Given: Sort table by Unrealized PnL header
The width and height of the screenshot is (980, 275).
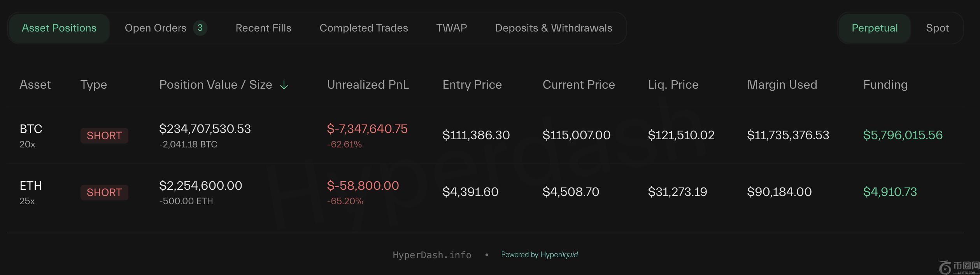Looking at the screenshot, I should point(368,85).
